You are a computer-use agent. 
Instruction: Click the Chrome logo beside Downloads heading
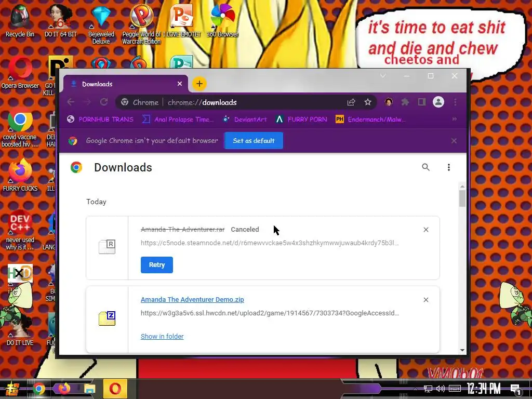[x=76, y=167]
